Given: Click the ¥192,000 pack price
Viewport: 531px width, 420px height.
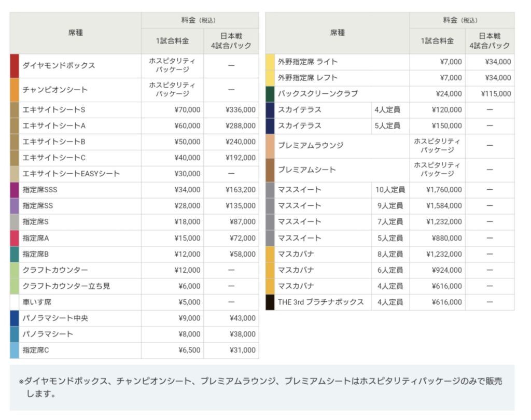Looking at the screenshot, I should [x=241, y=158].
